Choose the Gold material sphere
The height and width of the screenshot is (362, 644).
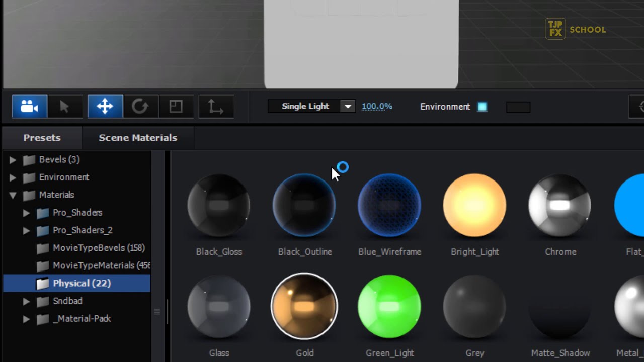coord(304,306)
